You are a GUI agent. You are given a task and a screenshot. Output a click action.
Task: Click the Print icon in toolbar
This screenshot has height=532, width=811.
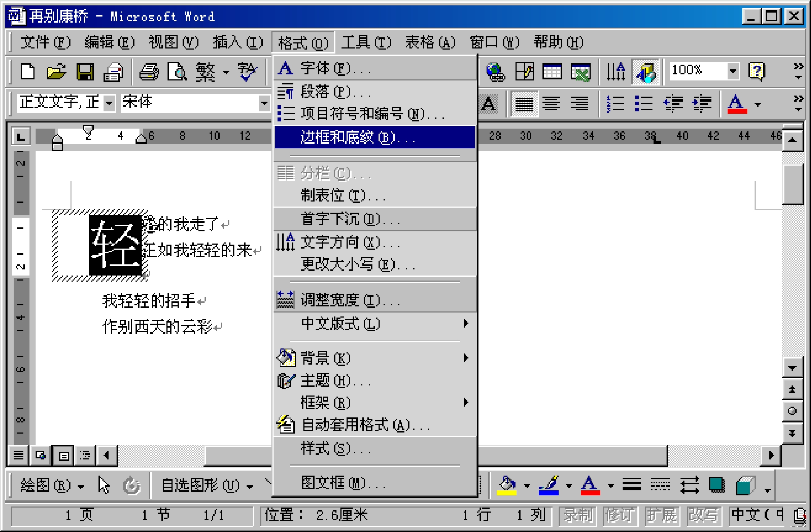(x=149, y=72)
